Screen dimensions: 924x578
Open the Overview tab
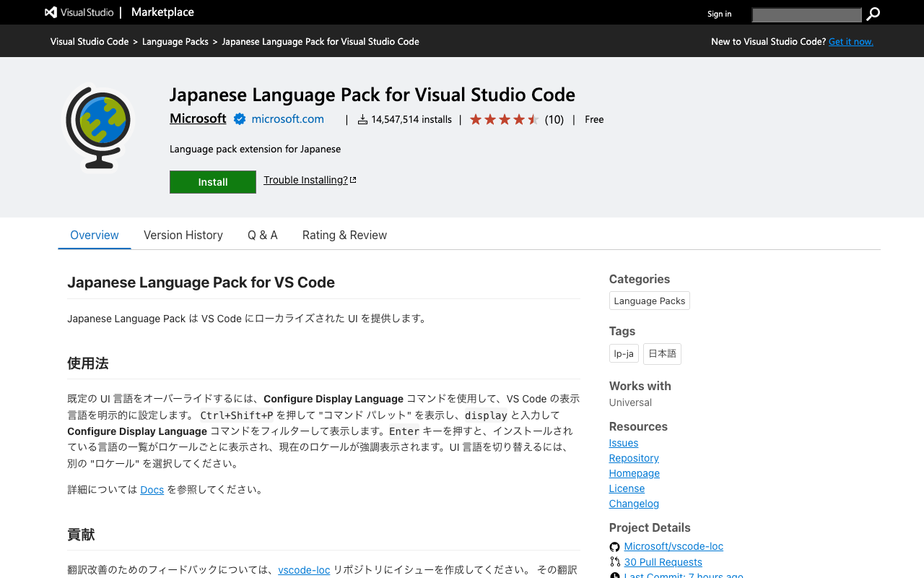95,235
